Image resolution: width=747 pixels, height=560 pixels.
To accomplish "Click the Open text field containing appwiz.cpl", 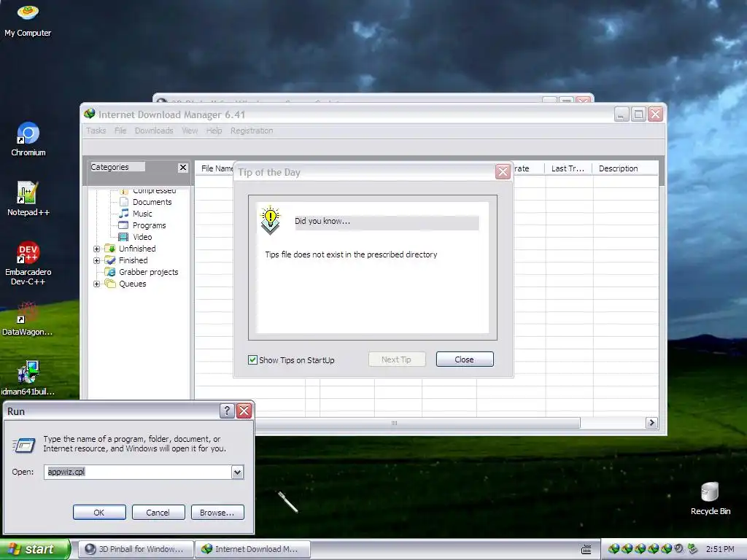I will coord(138,472).
